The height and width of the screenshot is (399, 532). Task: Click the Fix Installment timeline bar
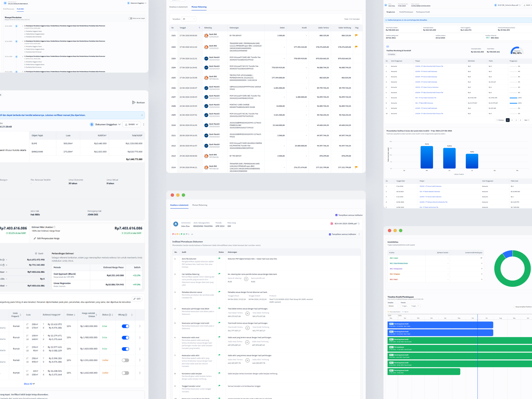point(460,348)
